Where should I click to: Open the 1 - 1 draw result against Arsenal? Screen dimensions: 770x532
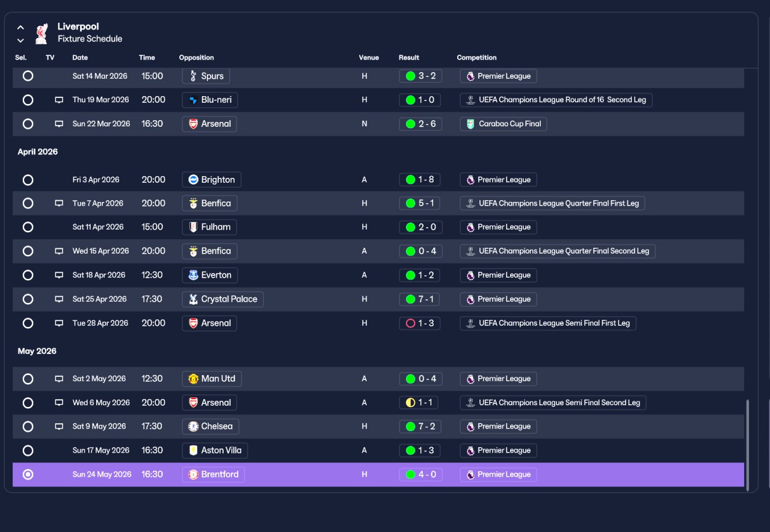point(419,403)
